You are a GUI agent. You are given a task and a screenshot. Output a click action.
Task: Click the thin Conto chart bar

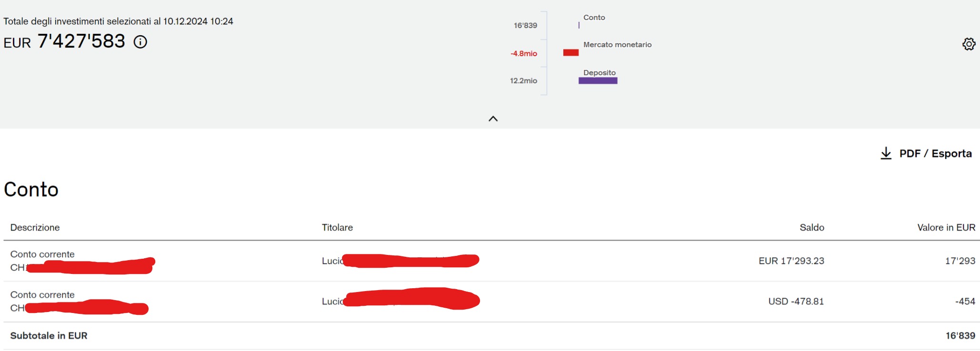(579, 25)
